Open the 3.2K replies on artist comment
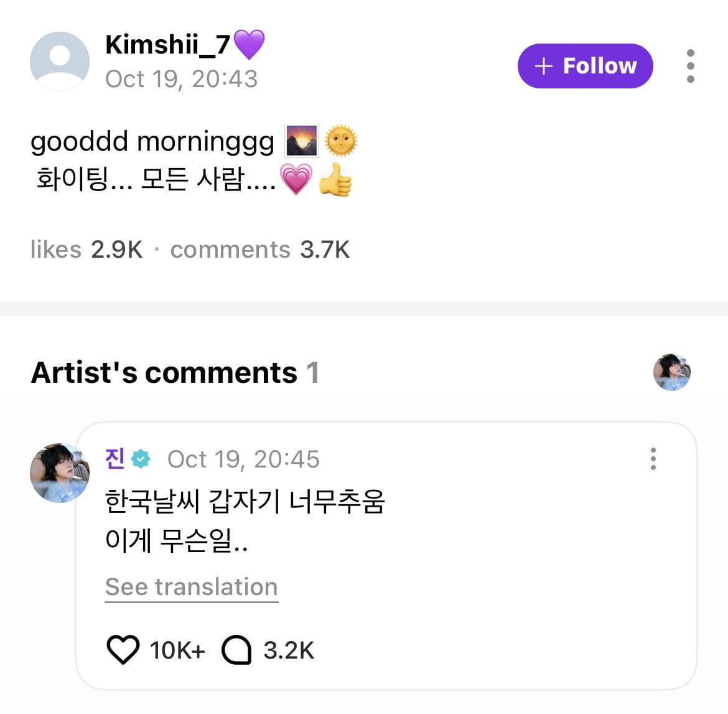 click(x=288, y=650)
